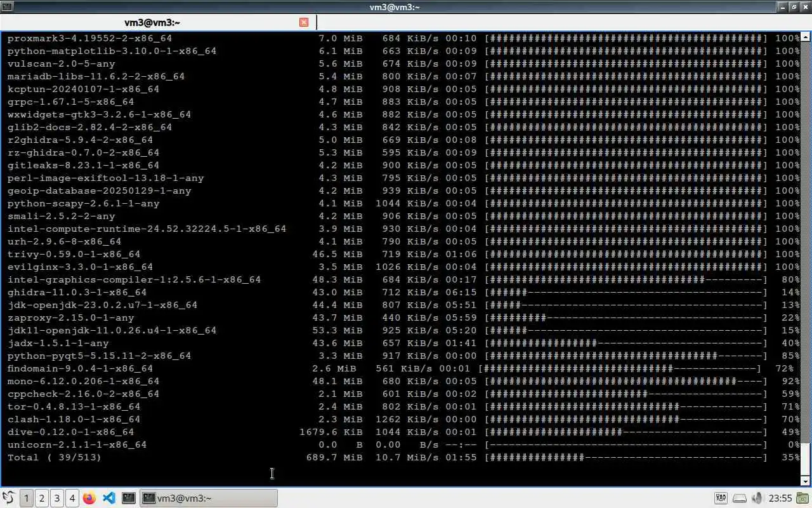Click jdk-openjdk-23.0.2.u7-1-x86_64 text

[102, 305]
